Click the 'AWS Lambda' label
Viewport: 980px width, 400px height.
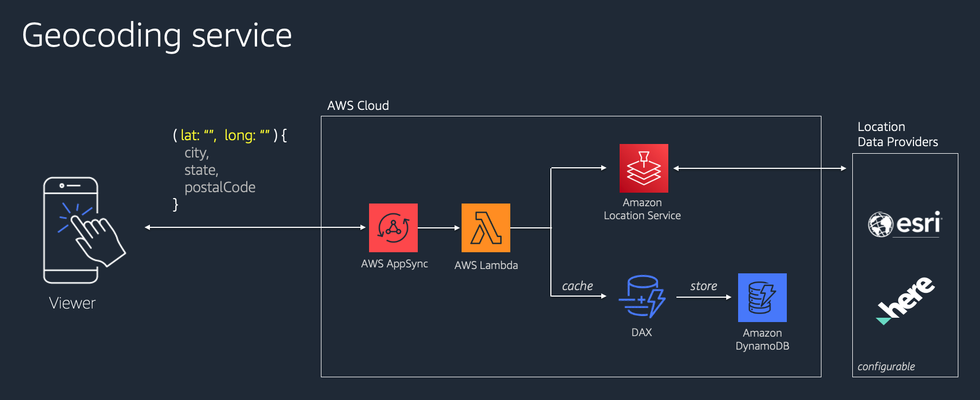coord(486,265)
